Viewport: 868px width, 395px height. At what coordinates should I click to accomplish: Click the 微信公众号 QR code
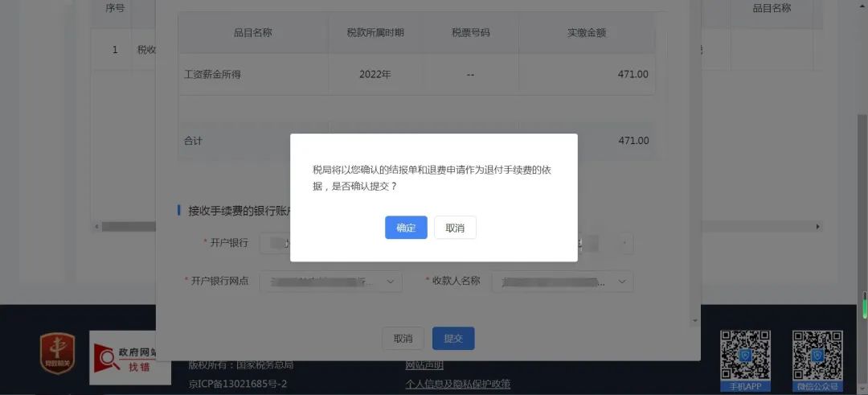tap(817, 360)
